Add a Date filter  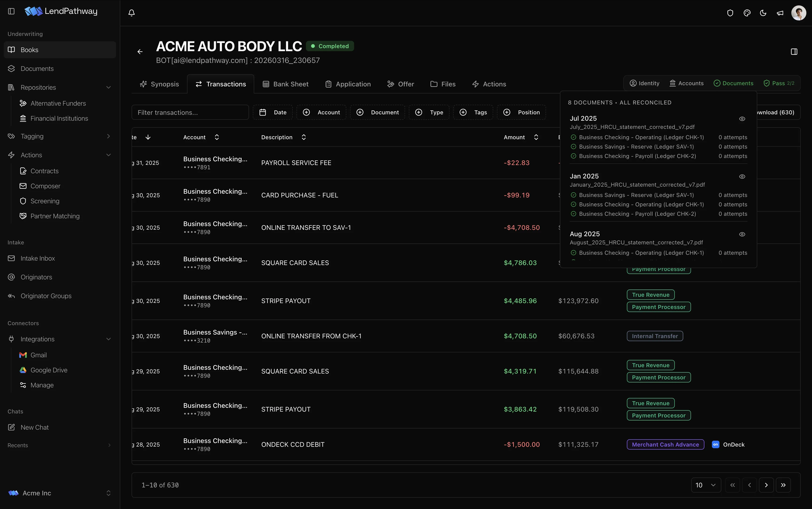click(273, 112)
